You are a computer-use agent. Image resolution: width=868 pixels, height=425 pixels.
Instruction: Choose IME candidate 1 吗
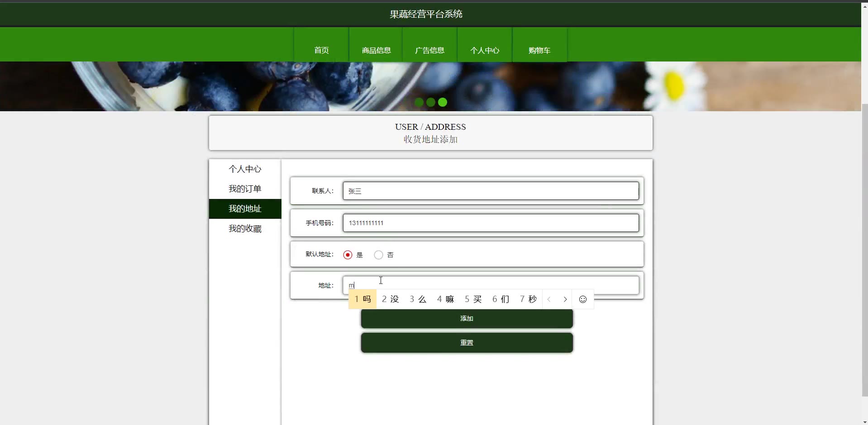[x=362, y=299]
